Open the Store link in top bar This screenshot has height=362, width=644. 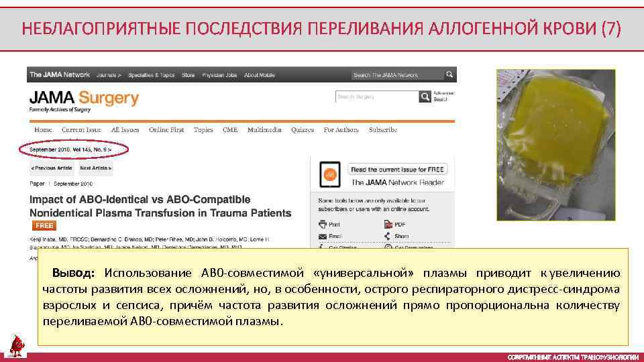tap(188, 75)
